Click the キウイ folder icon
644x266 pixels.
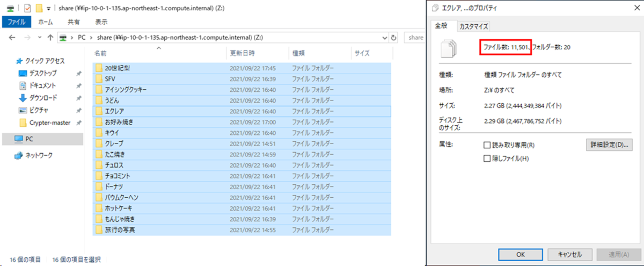tap(99, 133)
